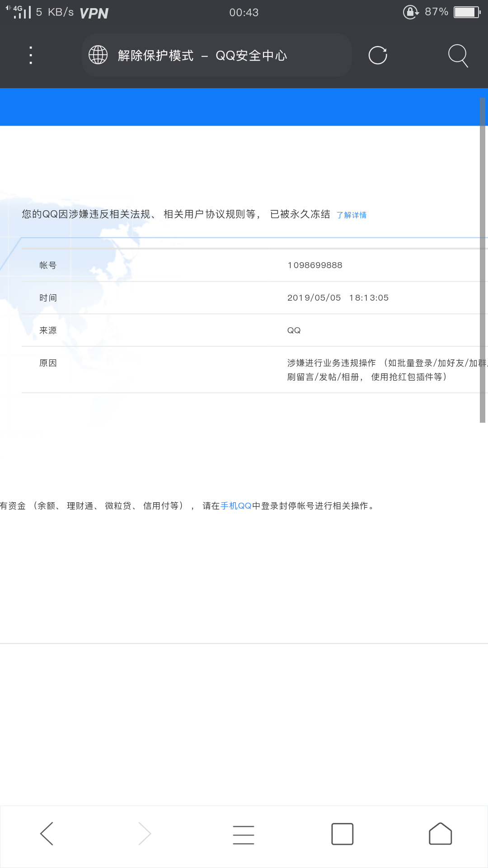Go back using the left arrow
488x868 pixels.
pyautogui.click(x=47, y=833)
